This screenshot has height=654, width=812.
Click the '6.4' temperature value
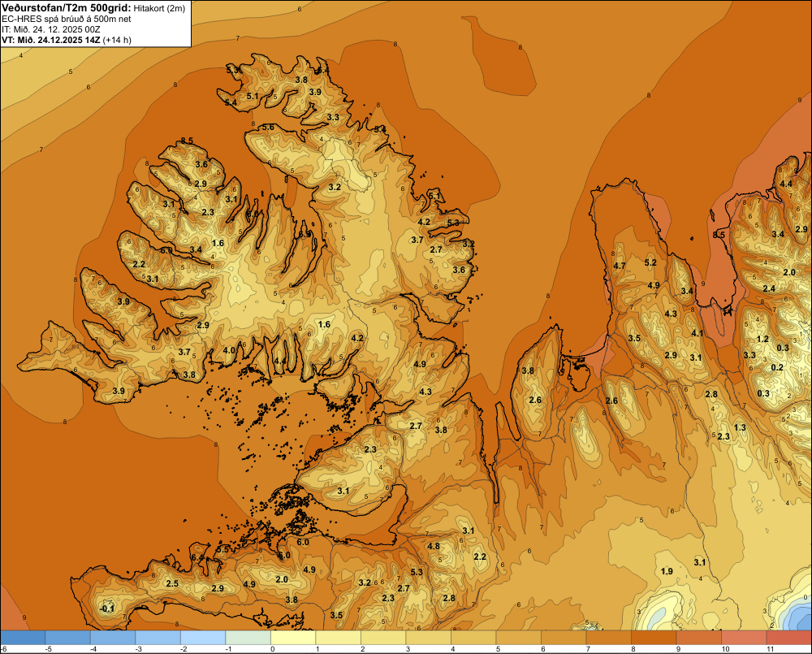point(197,557)
